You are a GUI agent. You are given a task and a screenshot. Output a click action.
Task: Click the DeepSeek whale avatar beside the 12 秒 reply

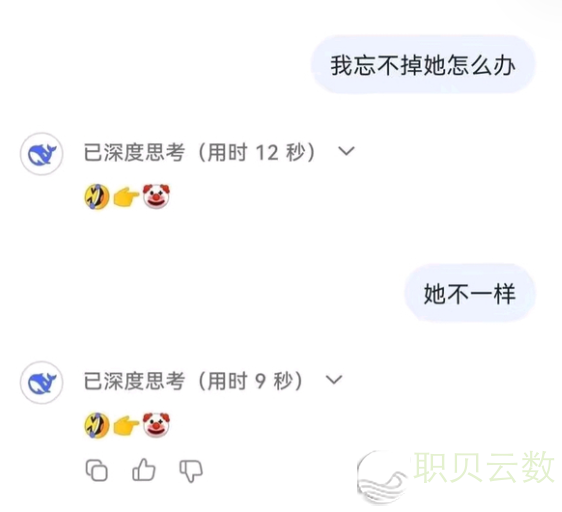[x=42, y=154]
